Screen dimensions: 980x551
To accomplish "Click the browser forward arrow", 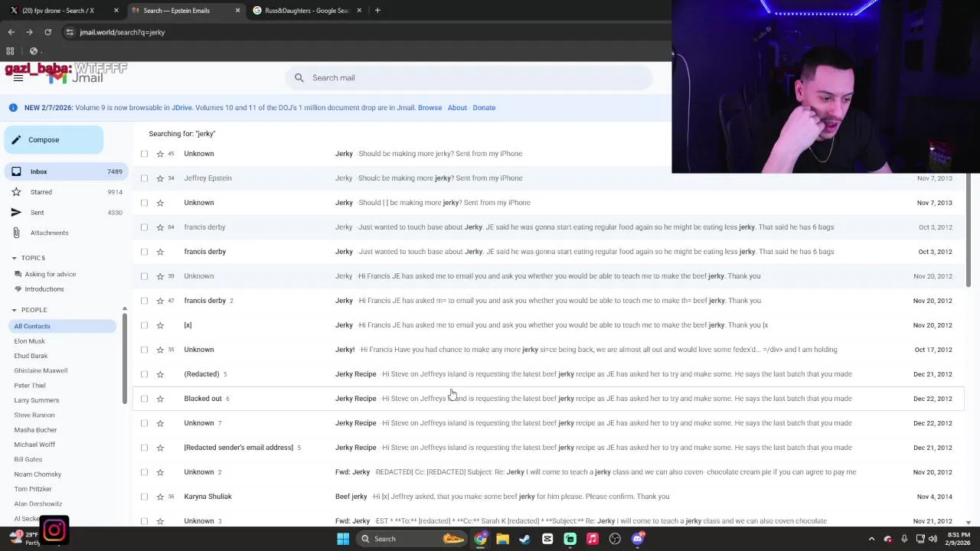I will coord(29,32).
